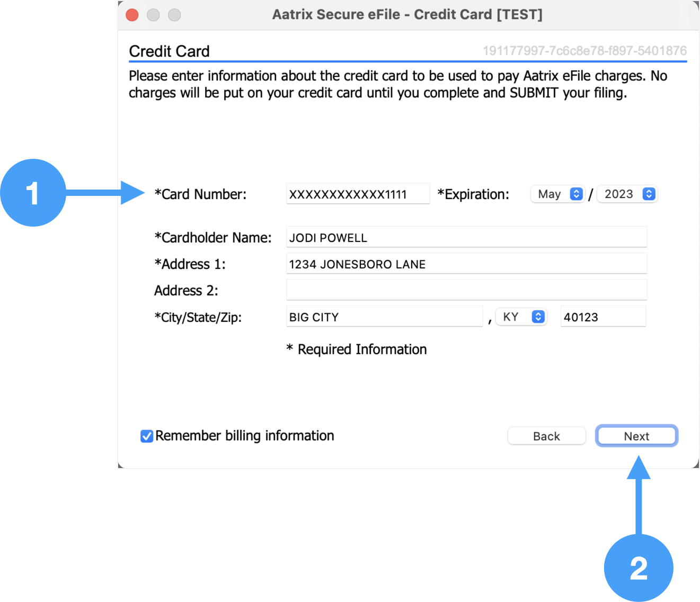Select the Address 1 text field

(466, 264)
